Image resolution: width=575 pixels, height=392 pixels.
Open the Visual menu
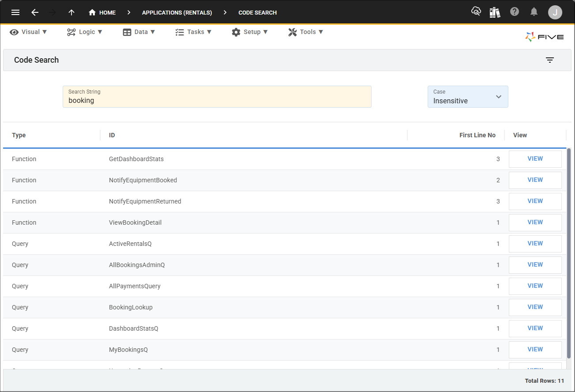click(28, 32)
